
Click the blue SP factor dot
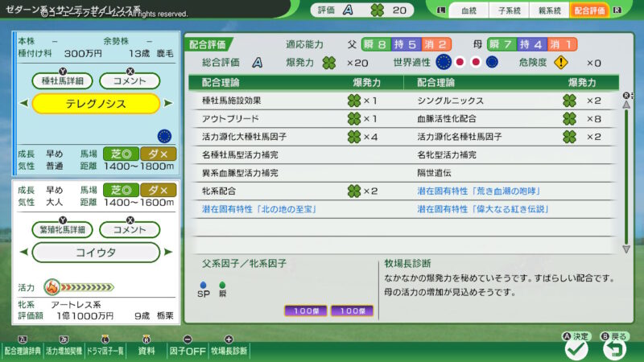tap(203, 283)
